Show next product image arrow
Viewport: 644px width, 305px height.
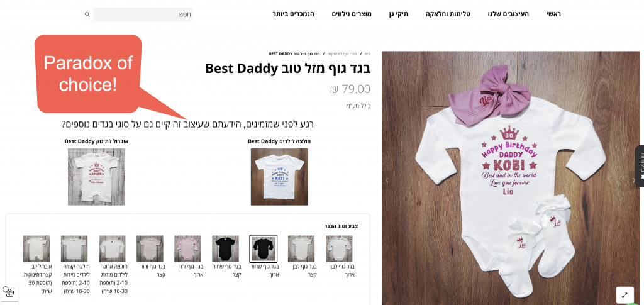click(633, 180)
